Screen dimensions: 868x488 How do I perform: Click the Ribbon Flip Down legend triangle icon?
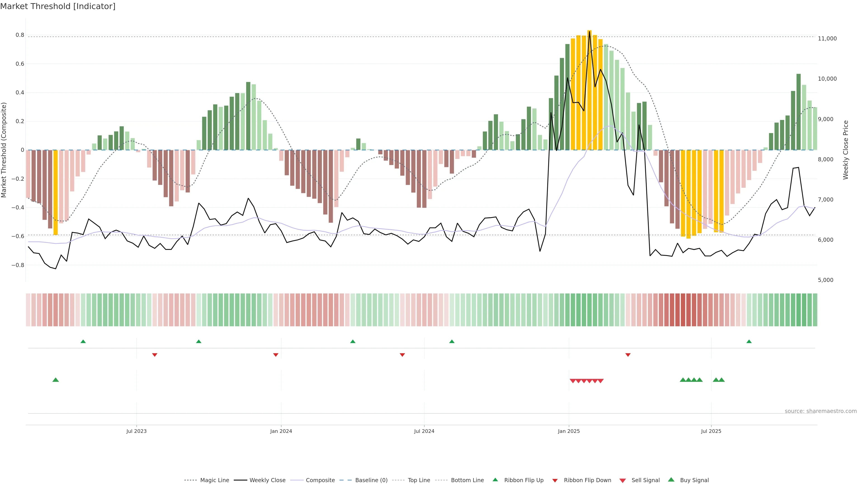click(x=555, y=481)
